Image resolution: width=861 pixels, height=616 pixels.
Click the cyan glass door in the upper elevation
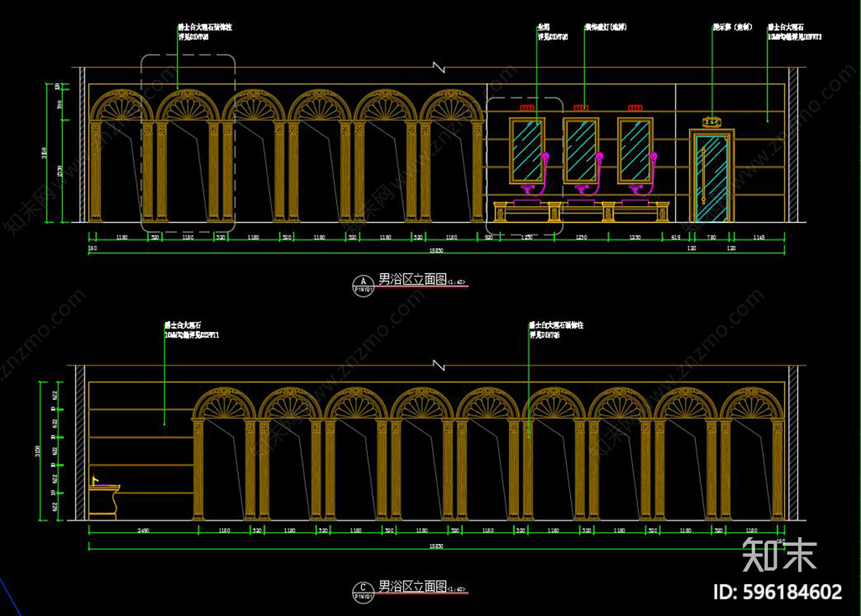pos(711,178)
